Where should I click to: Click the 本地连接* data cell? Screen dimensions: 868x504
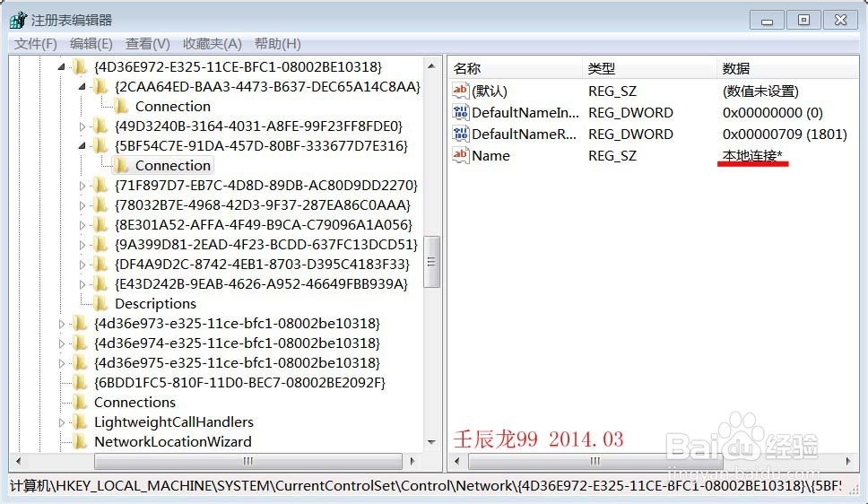[x=751, y=156]
